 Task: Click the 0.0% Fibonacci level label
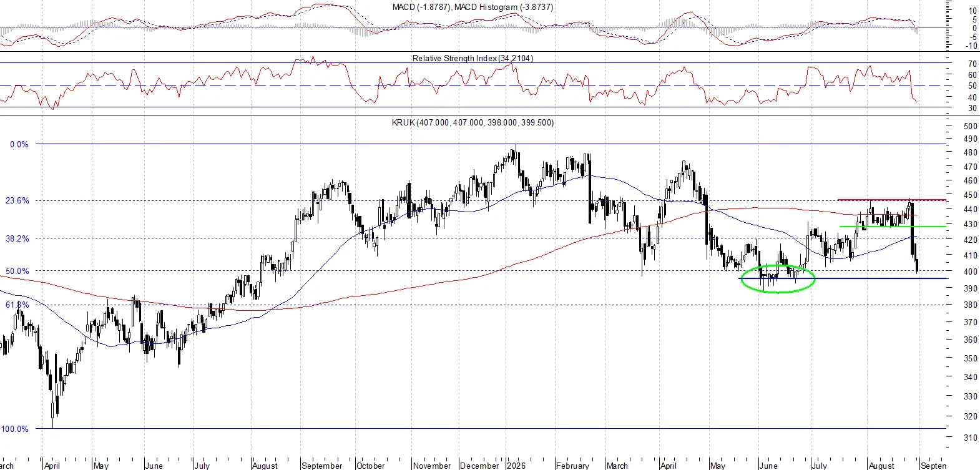19,144
